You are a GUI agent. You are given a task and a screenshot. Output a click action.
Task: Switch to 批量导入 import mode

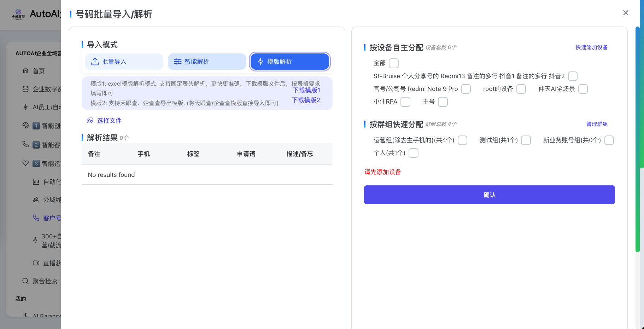tap(124, 62)
